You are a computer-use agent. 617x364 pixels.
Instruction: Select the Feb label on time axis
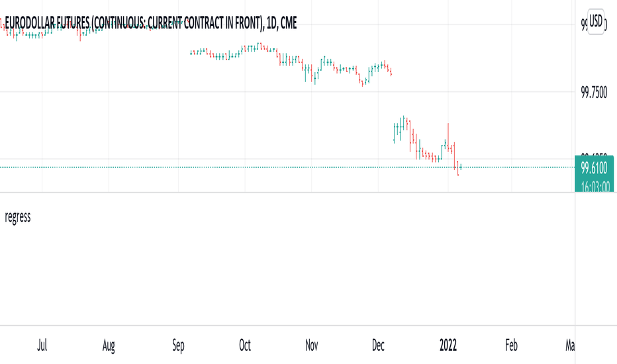coord(511,345)
